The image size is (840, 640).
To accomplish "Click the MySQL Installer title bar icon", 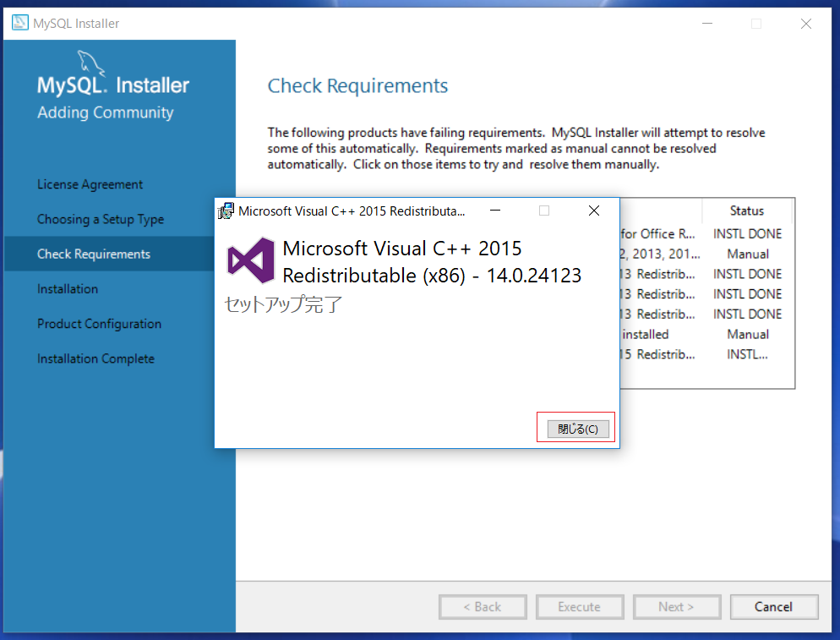I will [x=19, y=23].
